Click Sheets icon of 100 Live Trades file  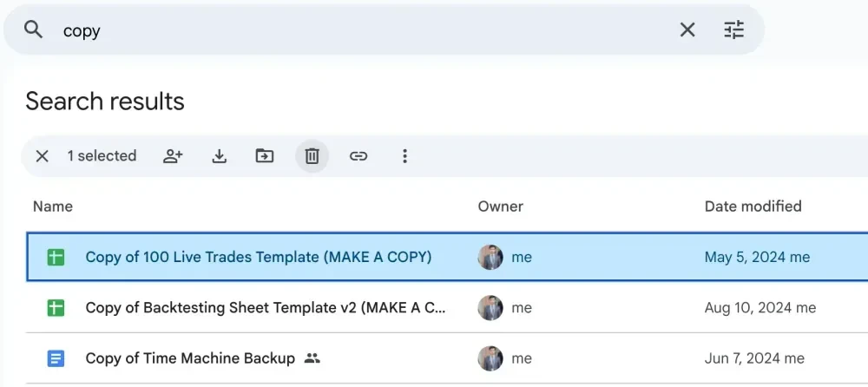pos(56,257)
